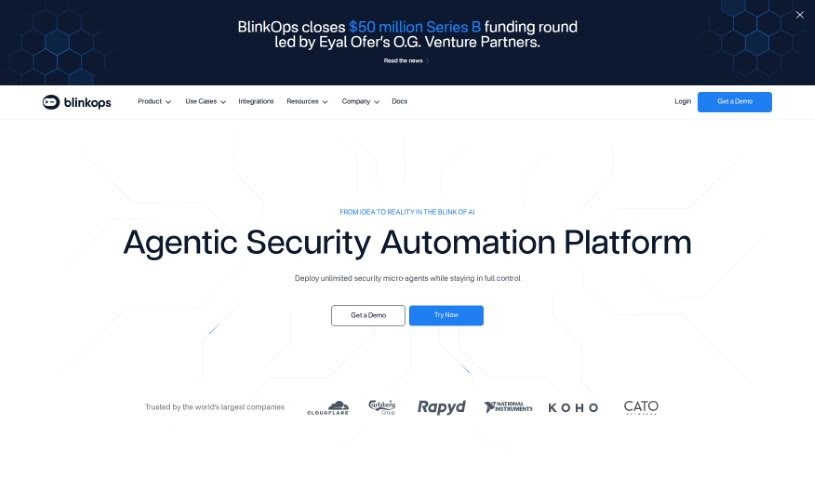Click the outlined Get a Demo hero button
This screenshot has width=815, height=480.
368,316
